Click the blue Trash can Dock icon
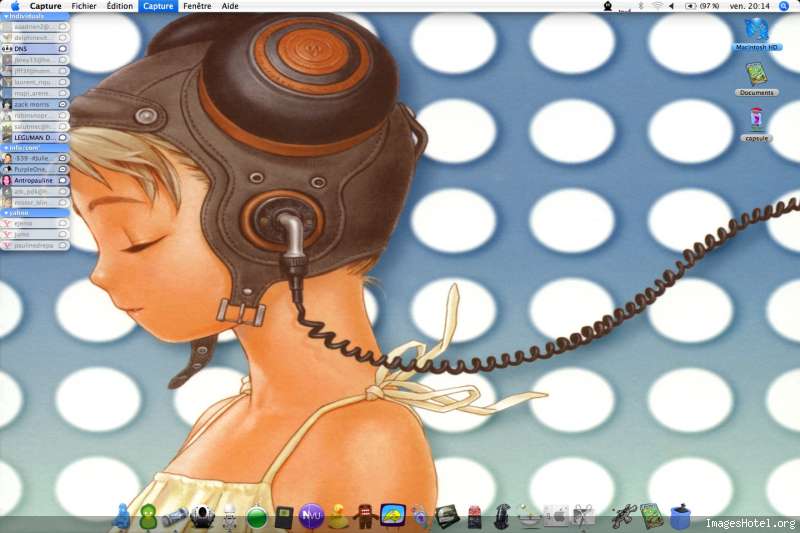Image resolution: width=800 pixels, height=533 pixels. click(x=680, y=517)
